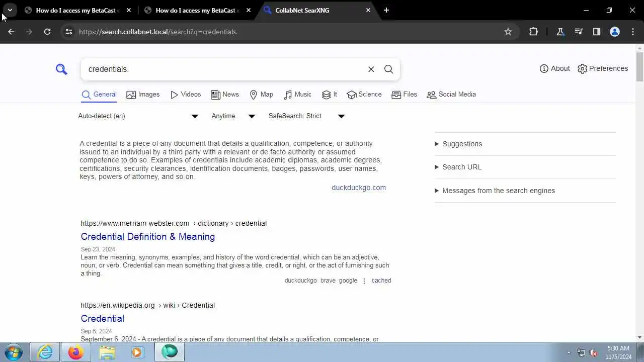Click the network tray icon
This screenshot has height=362, width=644.
[581, 353]
